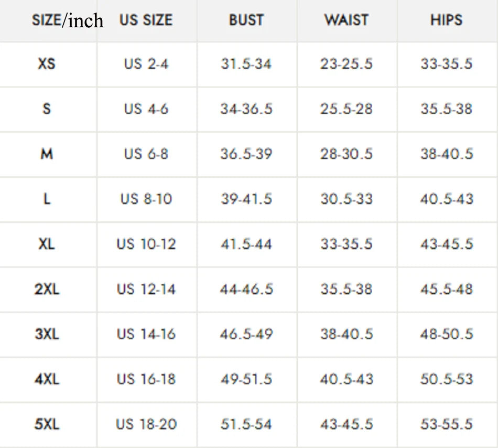Click the WAIST column header
This screenshot has height=448, width=498.
pos(347,20)
